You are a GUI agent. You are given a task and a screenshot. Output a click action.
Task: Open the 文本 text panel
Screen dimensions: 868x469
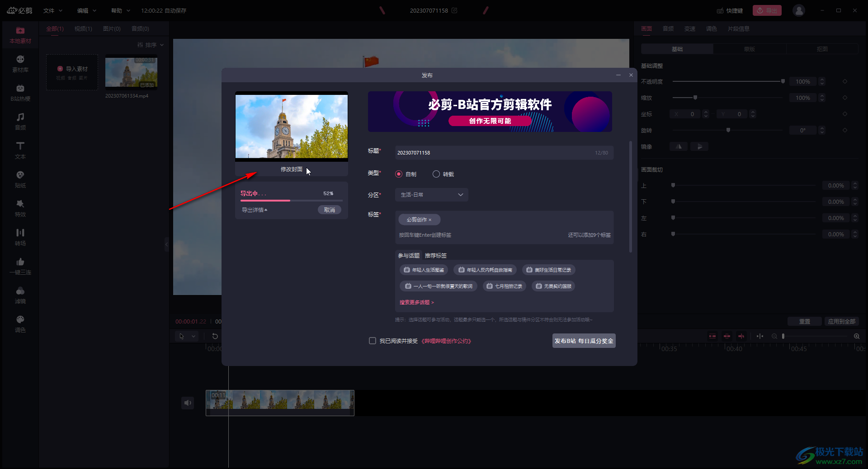point(20,151)
